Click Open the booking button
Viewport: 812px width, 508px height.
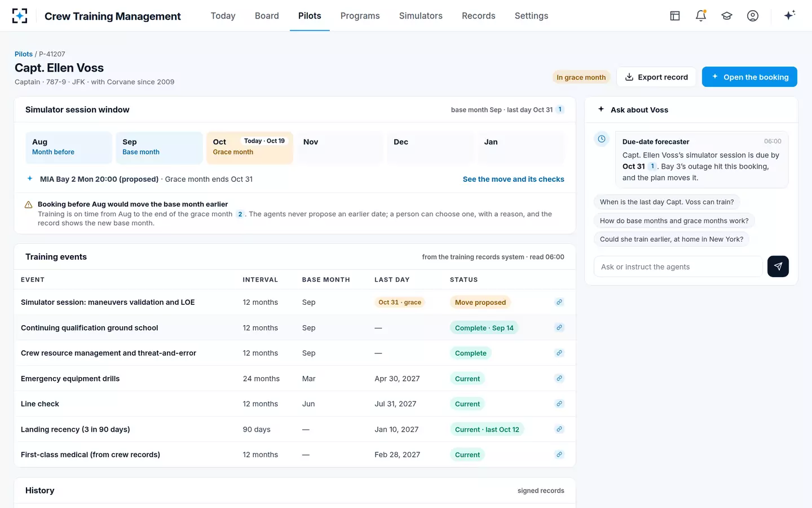point(749,77)
